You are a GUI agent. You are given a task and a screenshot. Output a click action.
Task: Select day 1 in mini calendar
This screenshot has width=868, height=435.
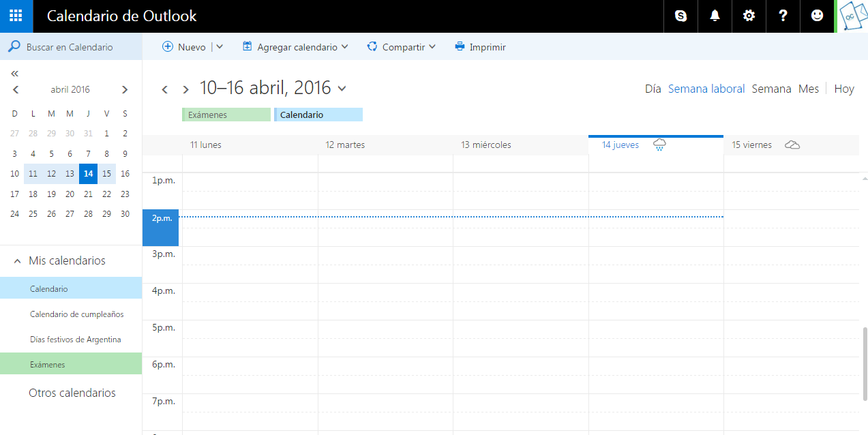(x=106, y=134)
